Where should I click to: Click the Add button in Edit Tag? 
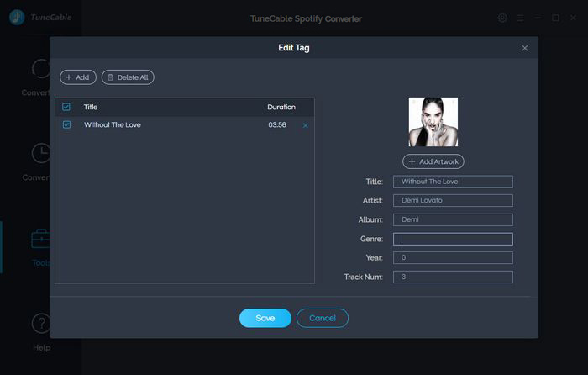point(78,77)
